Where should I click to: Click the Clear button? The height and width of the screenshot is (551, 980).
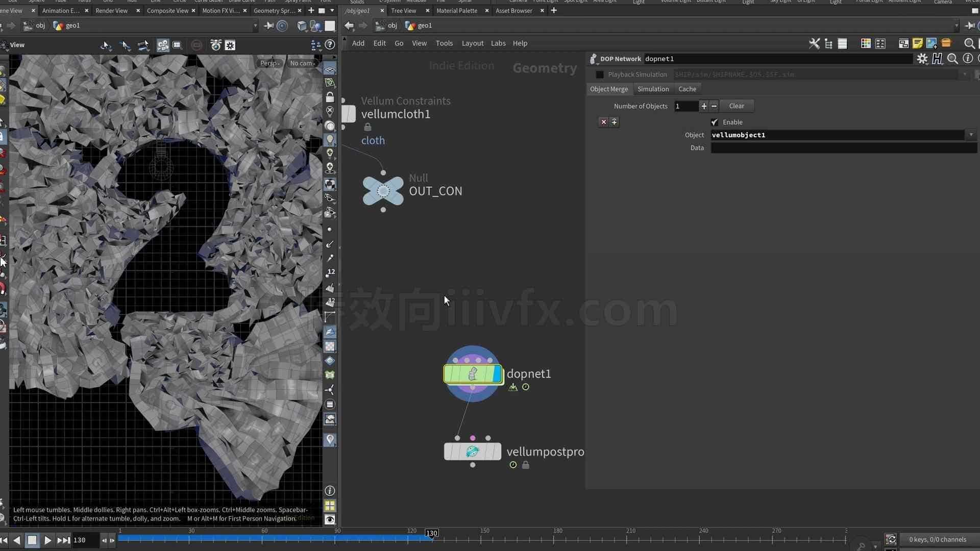737,106
